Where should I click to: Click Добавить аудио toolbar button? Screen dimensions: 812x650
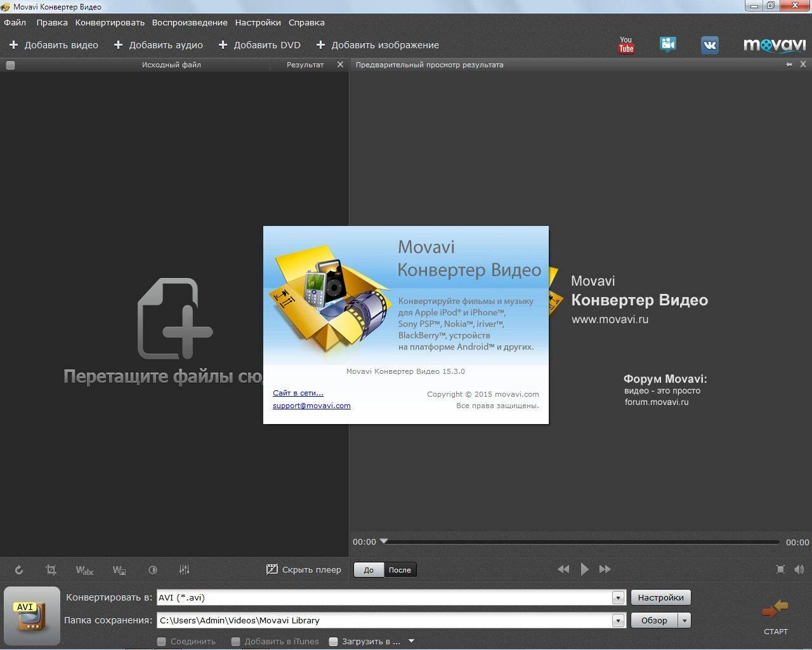point(159,45)
